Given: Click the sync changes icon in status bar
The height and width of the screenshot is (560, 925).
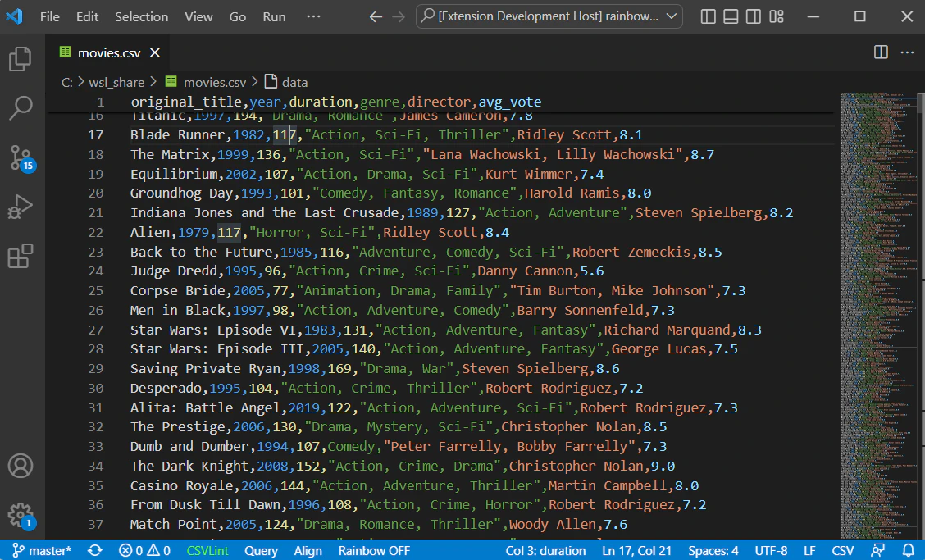Looking at the screenshot, I should tap(95, 552).
